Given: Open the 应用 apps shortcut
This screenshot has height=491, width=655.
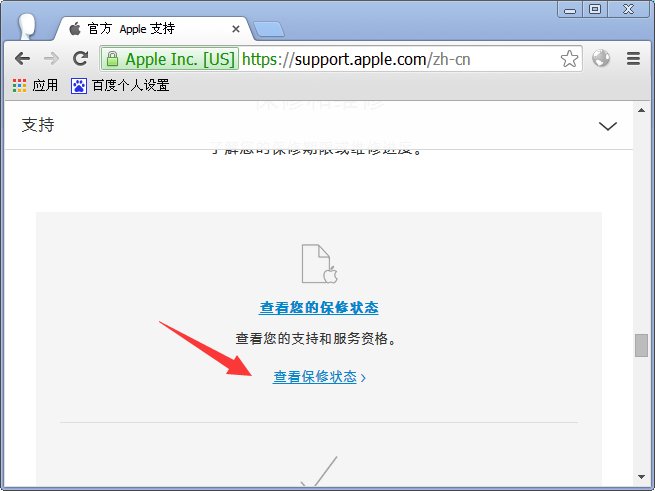Looking at the screenshot, I should pos(35,86).
